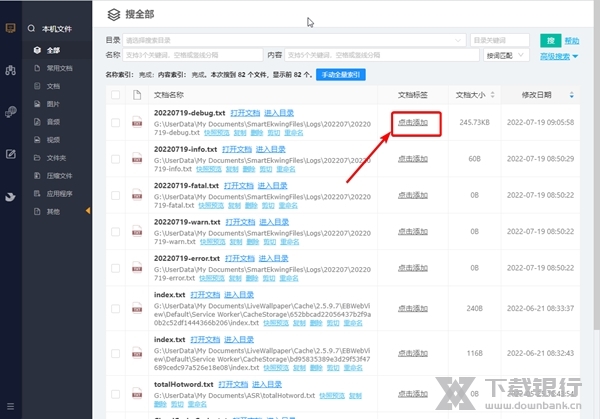Click the green 搜 search button
This screenshot has width=600, height=419.
click(x=551, y=41)
